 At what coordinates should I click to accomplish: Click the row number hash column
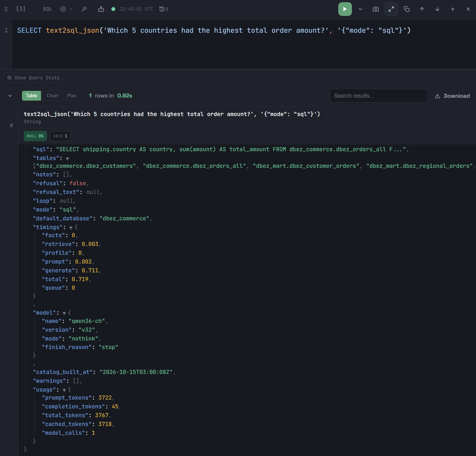(11, 126)
